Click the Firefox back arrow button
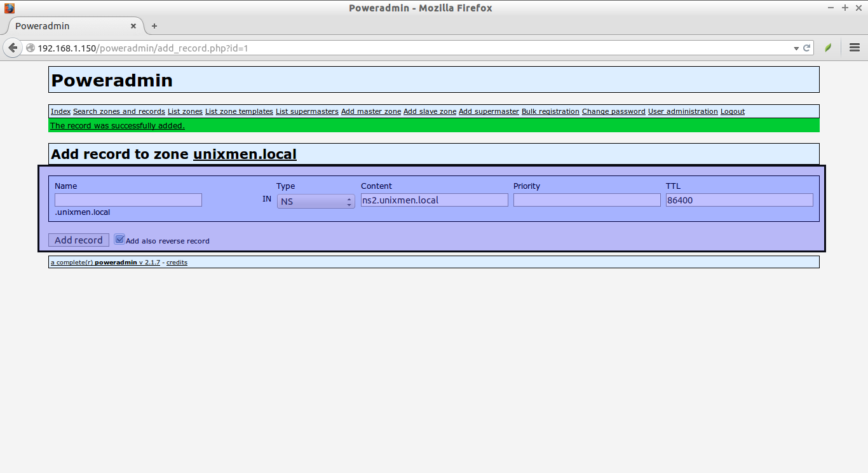The width and height of the screenshot is (868, 473). pyautogui.click(x=11, y=48)
